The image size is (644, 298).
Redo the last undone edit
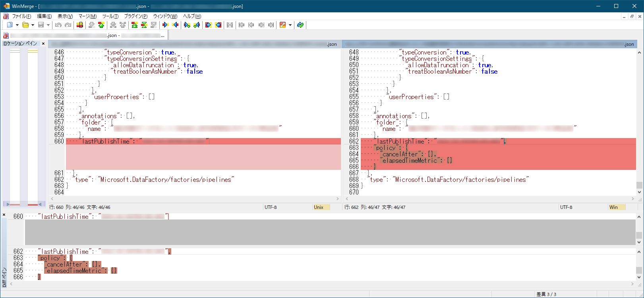(68, 25)
